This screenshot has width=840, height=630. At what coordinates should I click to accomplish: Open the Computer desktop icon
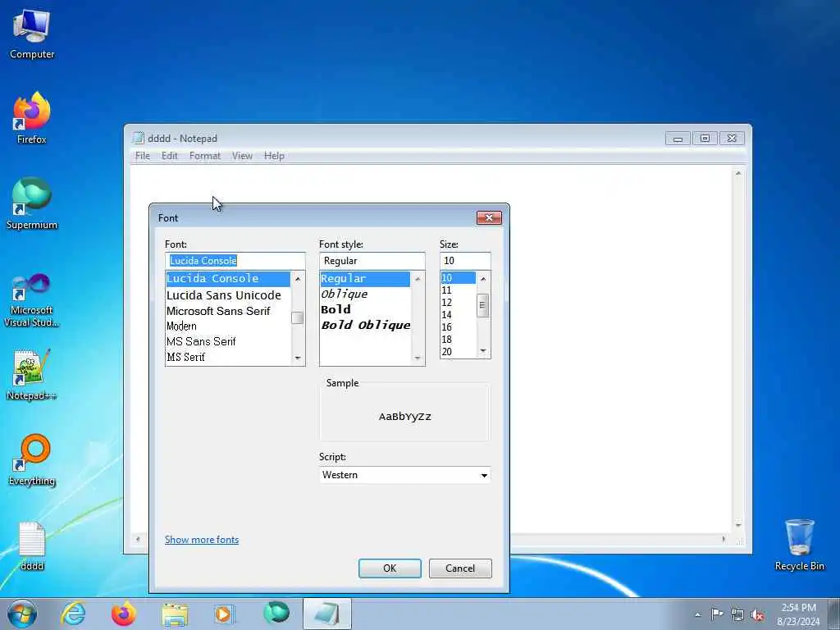tap(32, 34)
